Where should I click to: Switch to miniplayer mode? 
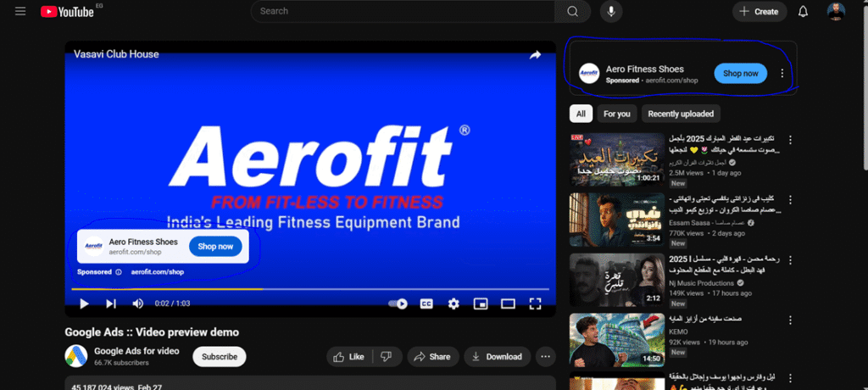click(481, 304)
